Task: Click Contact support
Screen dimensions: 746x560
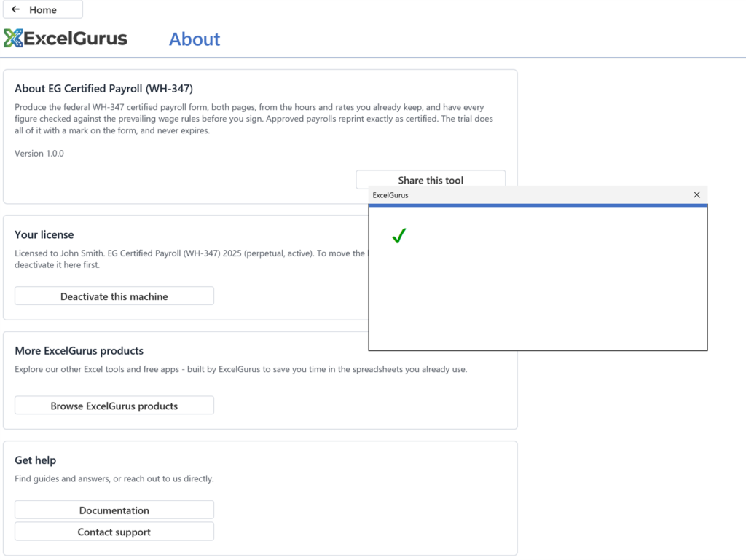Action: tap(114, 532)
